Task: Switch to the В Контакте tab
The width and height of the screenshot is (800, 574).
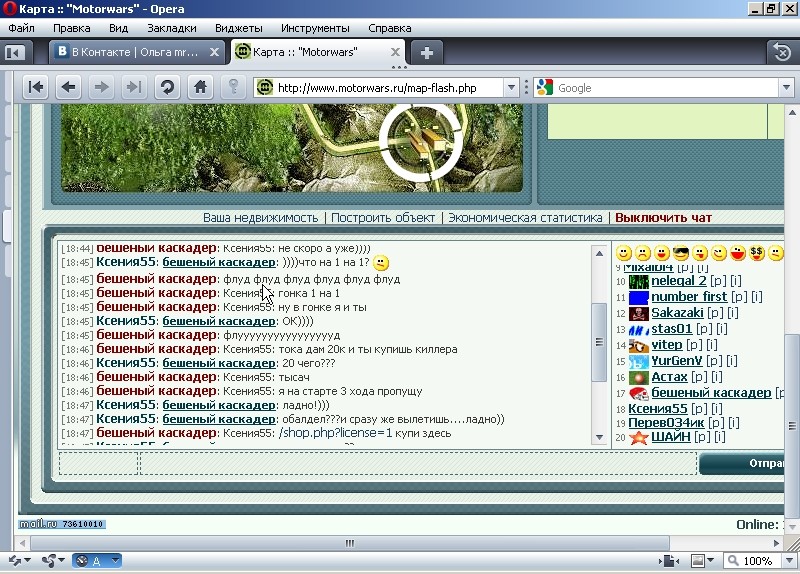Action: 135,52
